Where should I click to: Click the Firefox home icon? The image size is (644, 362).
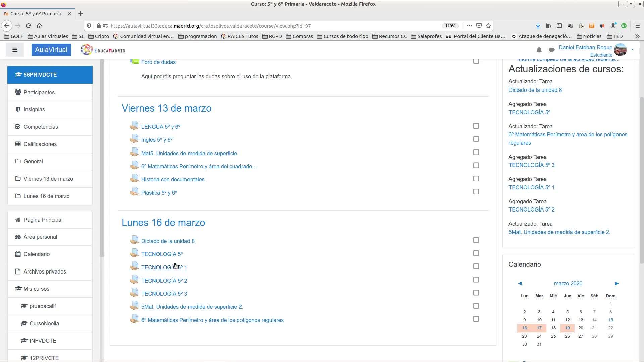pos(39,26)
